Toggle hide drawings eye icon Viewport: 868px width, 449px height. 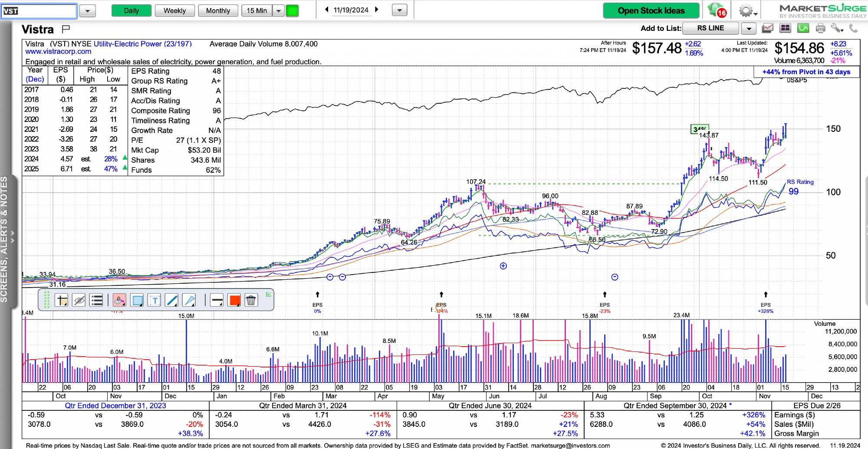pyautogui.click(x=79, y=300)
